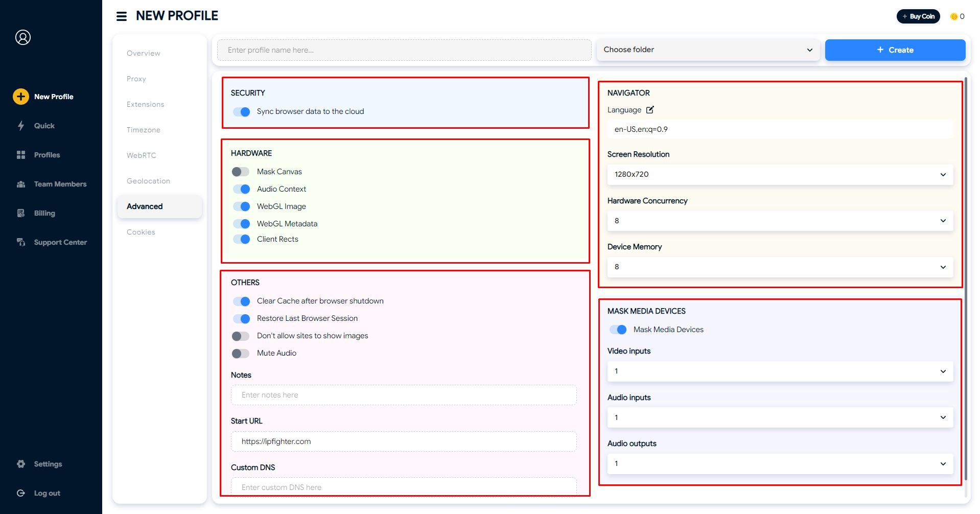This screenshot has width=980, height=514.
Task: Open the user account avatar icon
Action: coord(23,37)
